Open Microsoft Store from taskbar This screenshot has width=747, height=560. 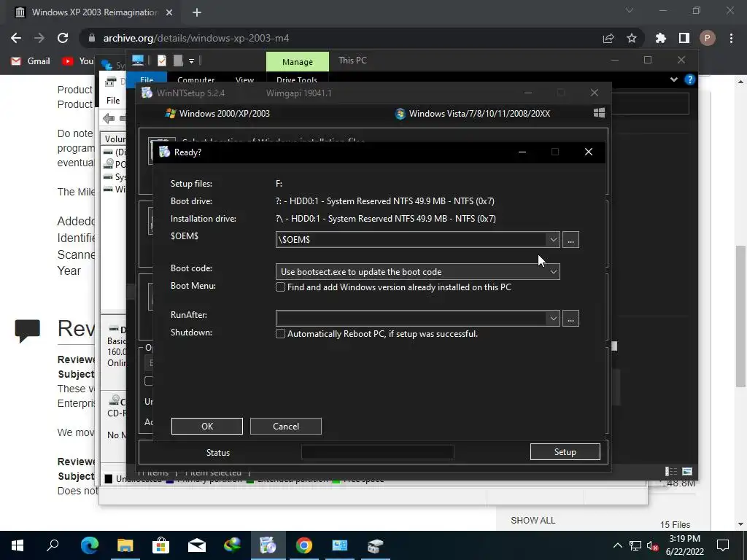coord(160,545)
